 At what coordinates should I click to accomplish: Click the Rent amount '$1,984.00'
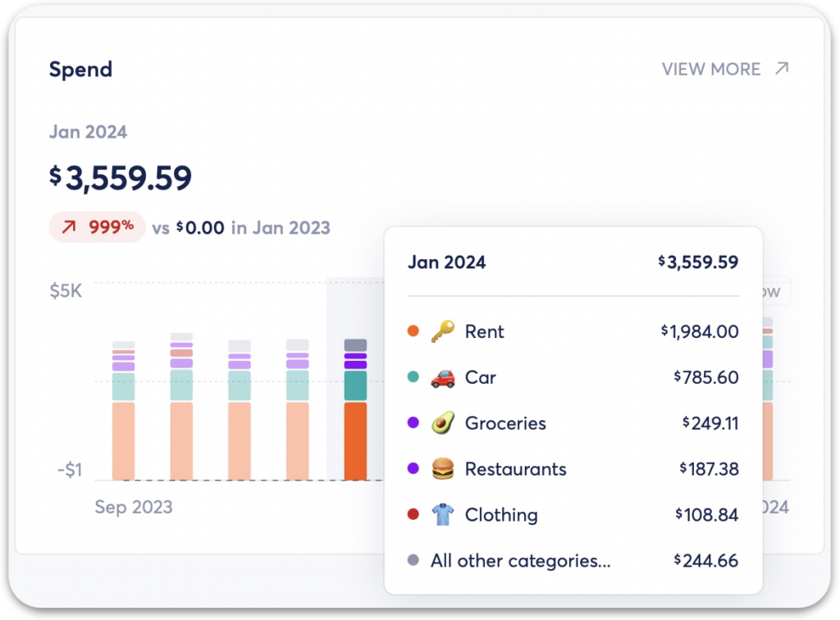(700, 332)
